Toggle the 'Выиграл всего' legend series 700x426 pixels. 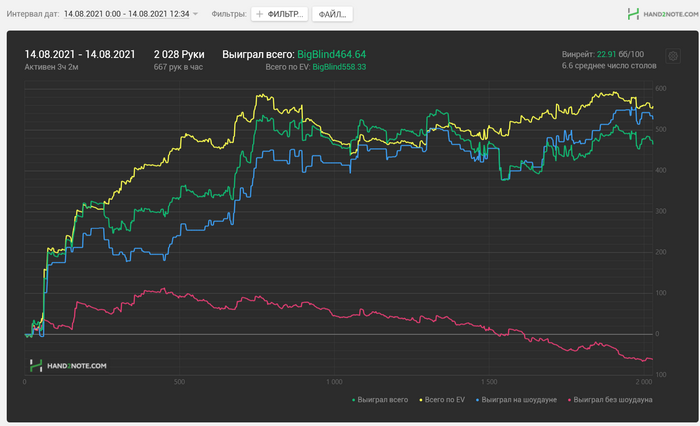pyautogui.click(x=380, y=400)
